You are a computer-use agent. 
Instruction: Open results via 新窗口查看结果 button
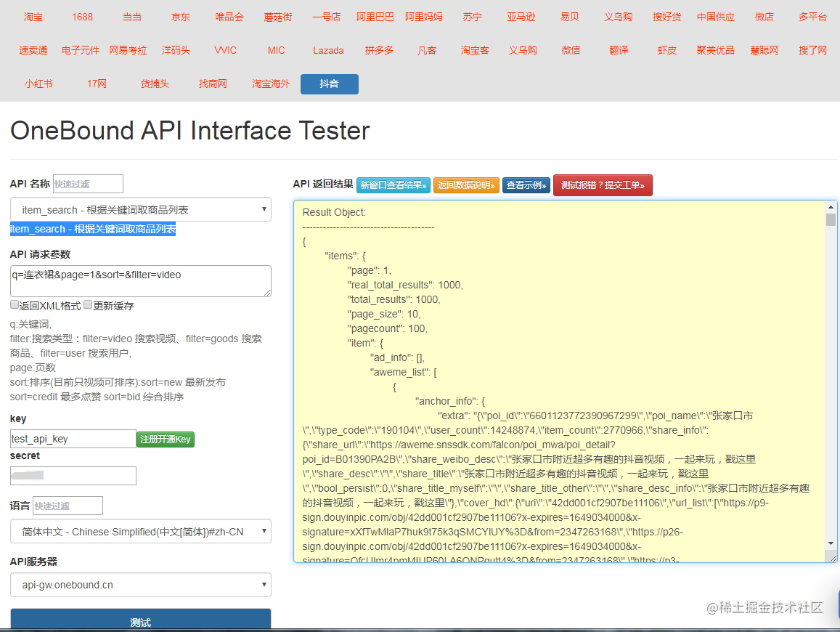click(x=393, y=185)
